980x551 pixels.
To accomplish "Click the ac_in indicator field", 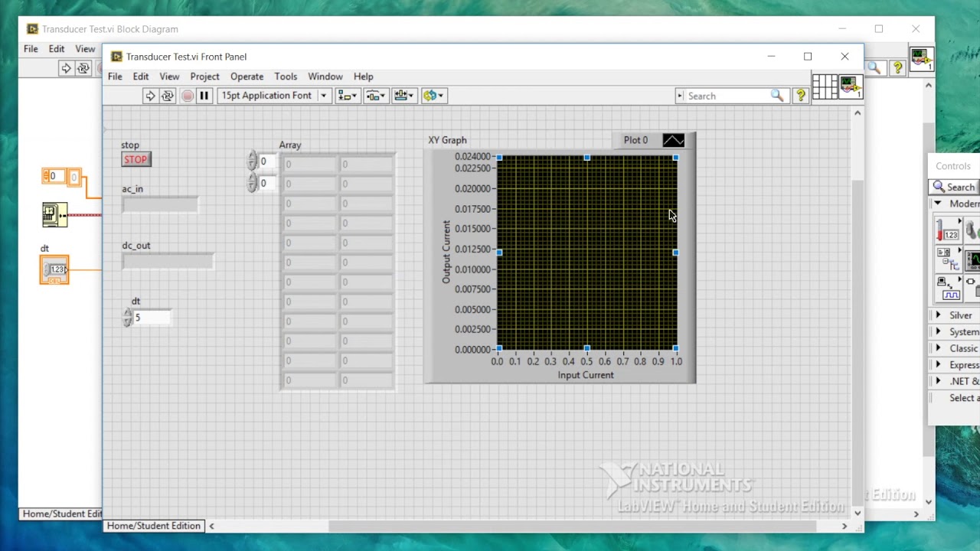I will click(x=160, y=204).
